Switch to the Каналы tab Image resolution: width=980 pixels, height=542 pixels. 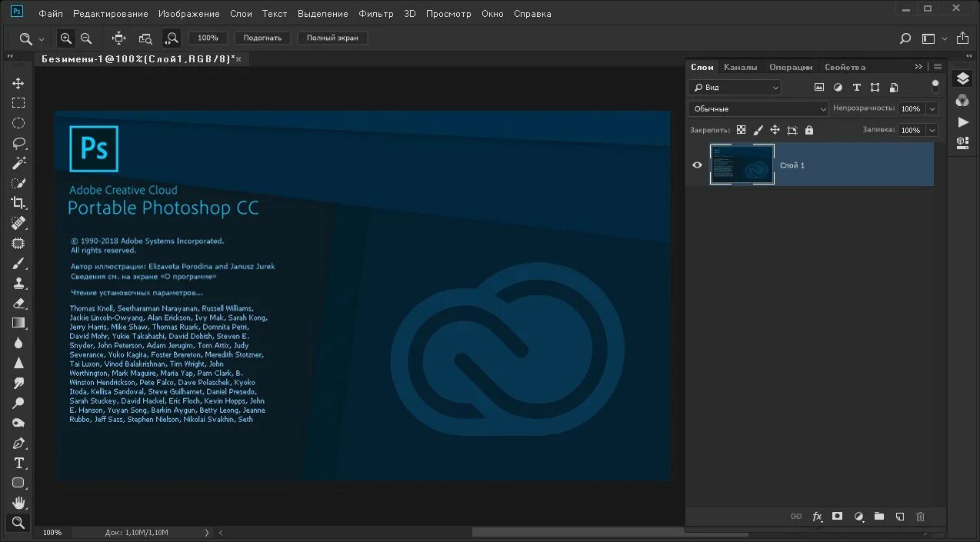pyautogui.click(x=741, y=67)
